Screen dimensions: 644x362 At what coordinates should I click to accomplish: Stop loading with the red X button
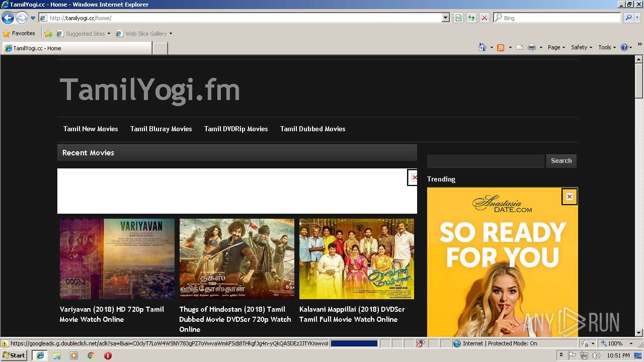(485, 18)
